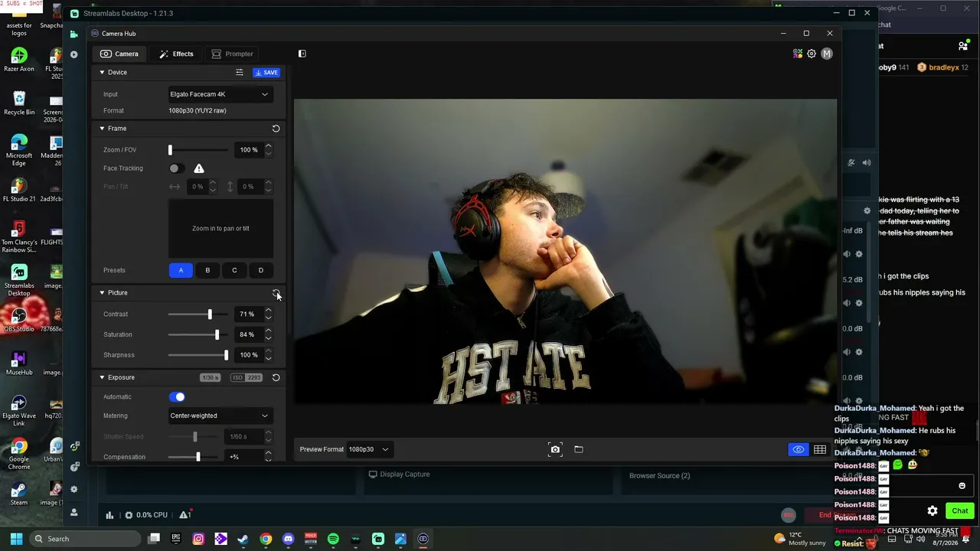Open the Windows Start menu
The height and width of the screenshot is (551, 980).
(x=16, y=539)
